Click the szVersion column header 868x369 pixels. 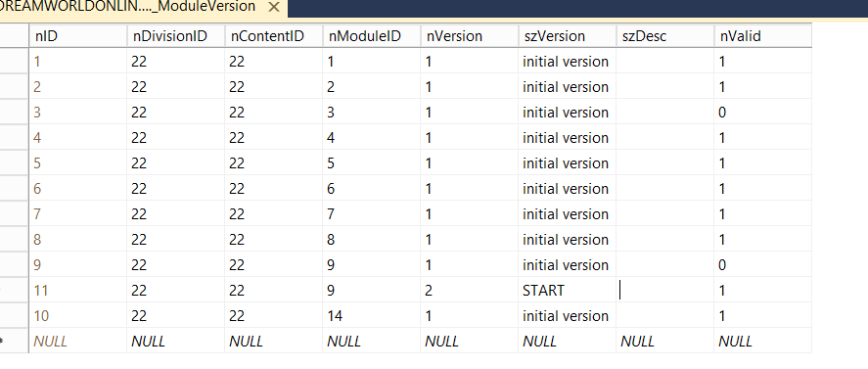(568, 36)
